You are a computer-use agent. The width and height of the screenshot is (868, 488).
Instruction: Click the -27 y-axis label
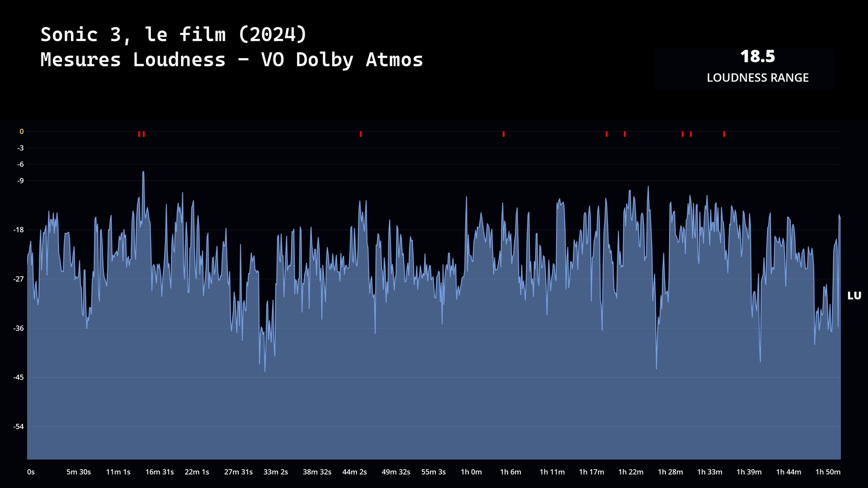click(19, 279)
